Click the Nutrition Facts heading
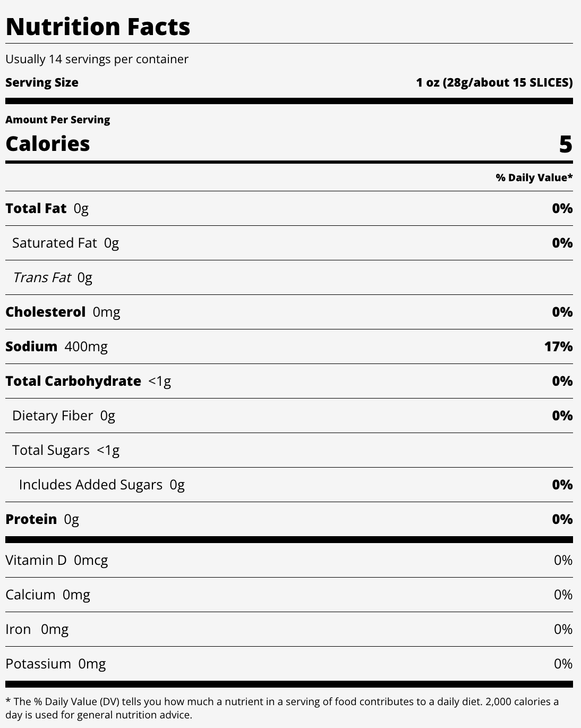Screen dimensions: 581x728 (98, 27)
